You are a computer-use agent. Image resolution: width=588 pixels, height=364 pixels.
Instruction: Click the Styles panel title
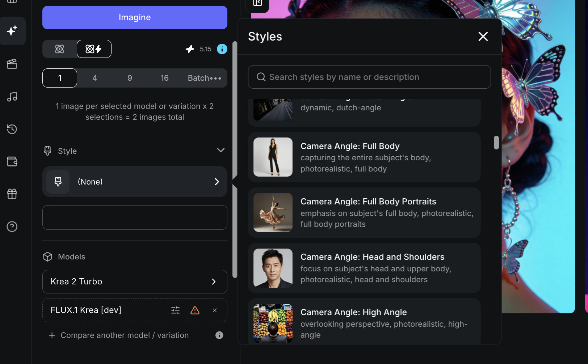[x=265, y=37]
